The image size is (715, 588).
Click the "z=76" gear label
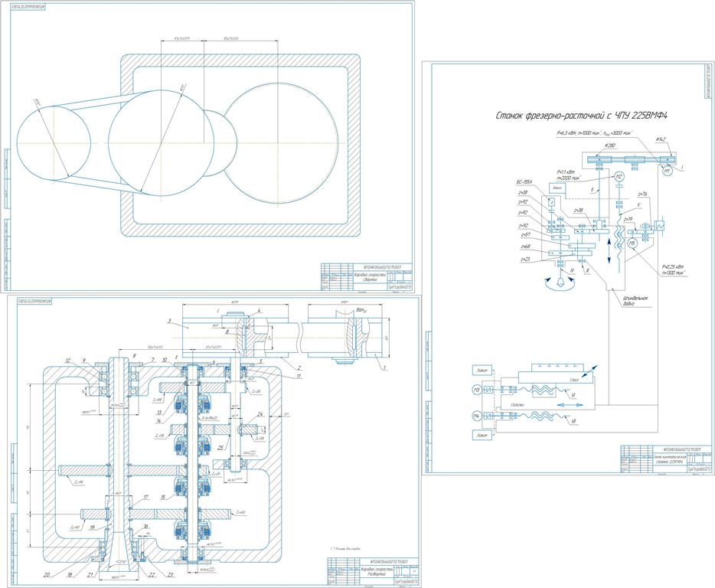(x=642, y=194)
